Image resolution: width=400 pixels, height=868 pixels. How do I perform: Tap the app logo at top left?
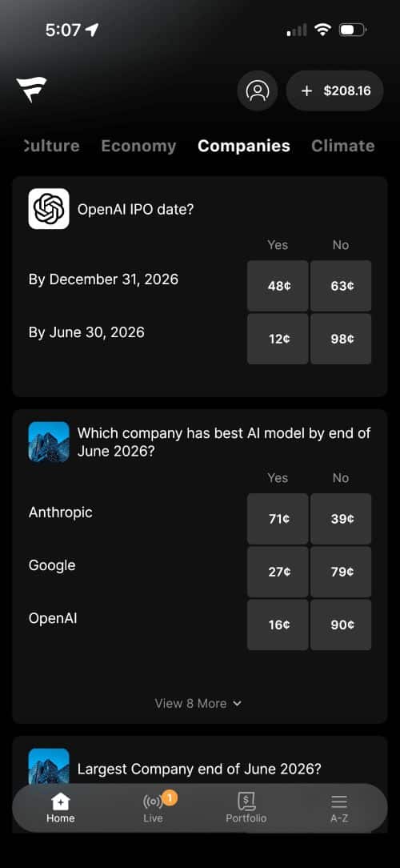click(x=31, y=90)
